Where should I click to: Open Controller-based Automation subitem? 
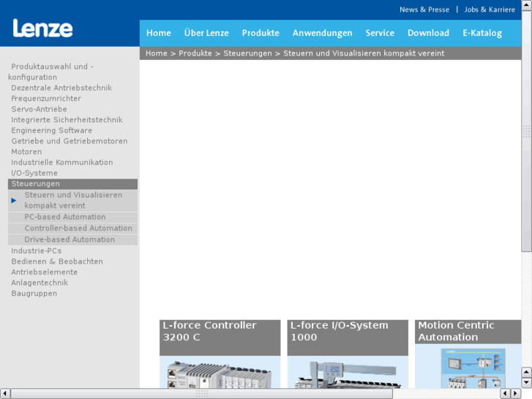click(x=78, y=228)
